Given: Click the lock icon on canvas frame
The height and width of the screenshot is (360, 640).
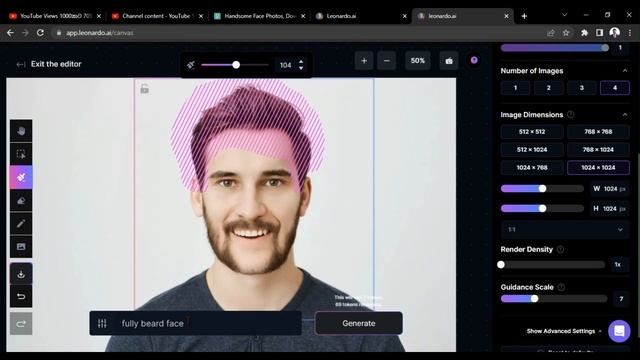Looking at the screenshot, I should click(x=144, y=89).
